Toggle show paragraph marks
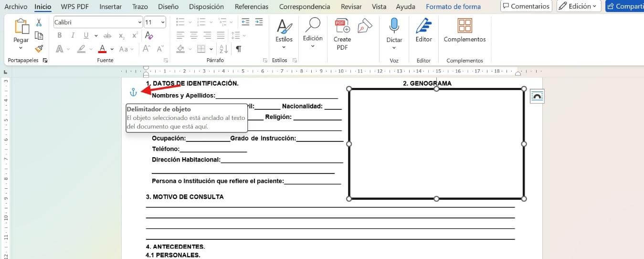This screenshot has height=259, width=644. [x=239, y=49]
